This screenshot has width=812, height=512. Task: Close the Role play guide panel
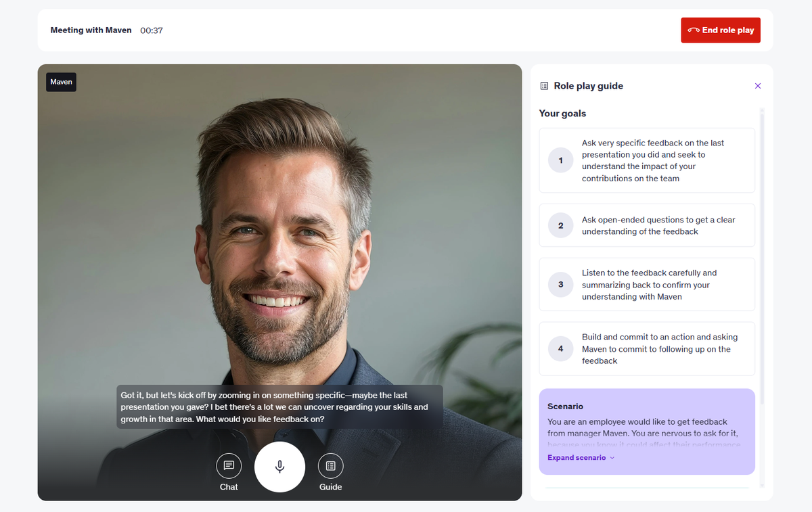[x=757, y=85]
